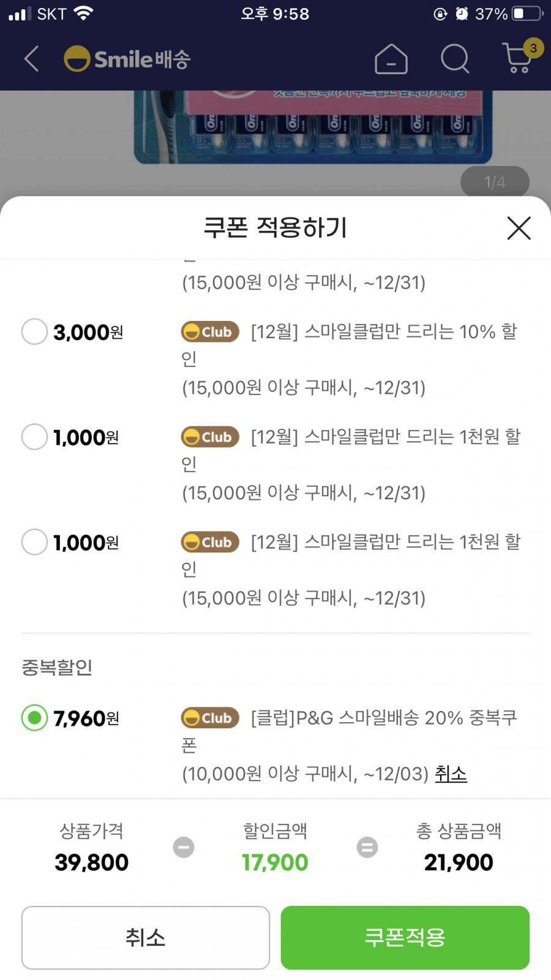
Task: Tap the back arrow in the header
Action: click(32, 59)
